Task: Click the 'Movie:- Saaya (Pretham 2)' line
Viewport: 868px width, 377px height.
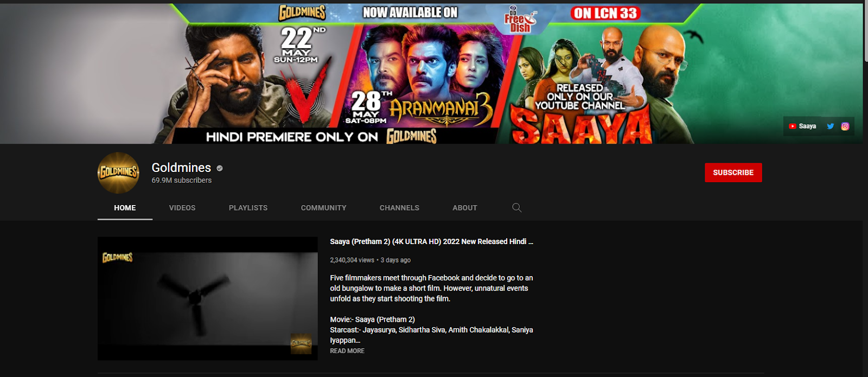Action: coord(372,320)
